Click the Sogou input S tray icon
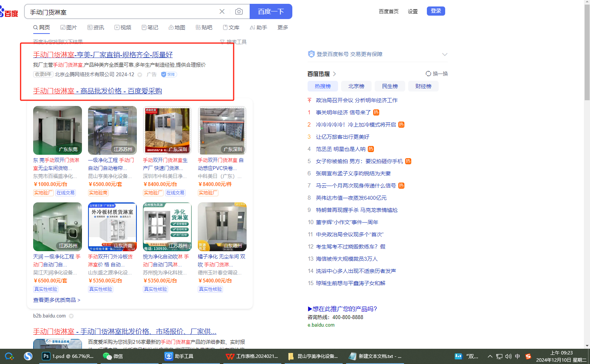Viewport: 590px width, 364px height. tap(528, 356)
